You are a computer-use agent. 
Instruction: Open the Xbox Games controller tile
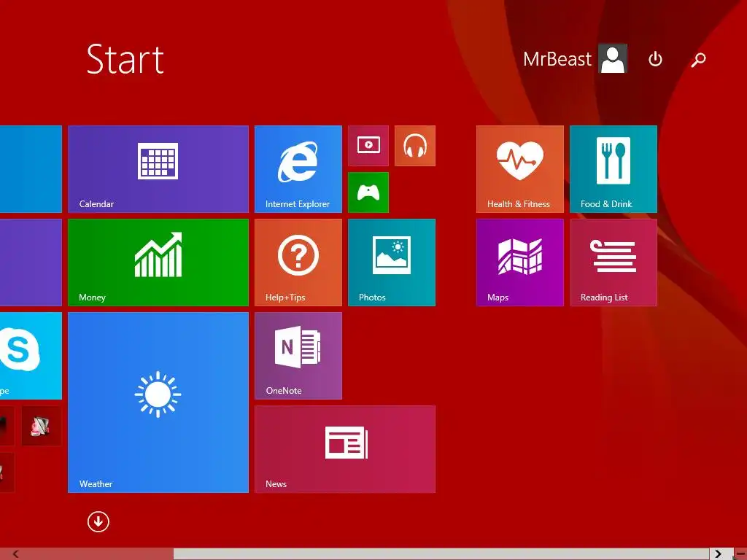(368, 192)
